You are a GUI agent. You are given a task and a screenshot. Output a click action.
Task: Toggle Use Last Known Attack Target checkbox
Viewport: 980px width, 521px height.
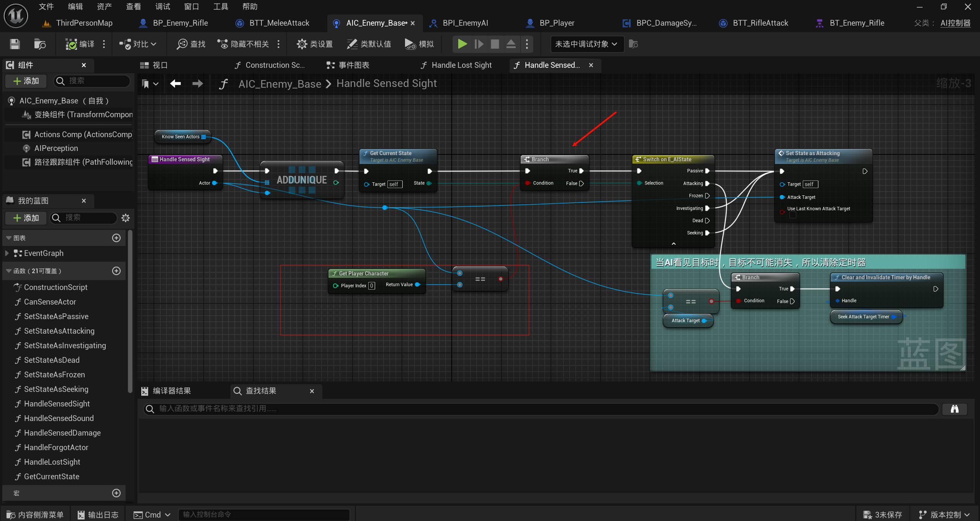click(793, 215)
